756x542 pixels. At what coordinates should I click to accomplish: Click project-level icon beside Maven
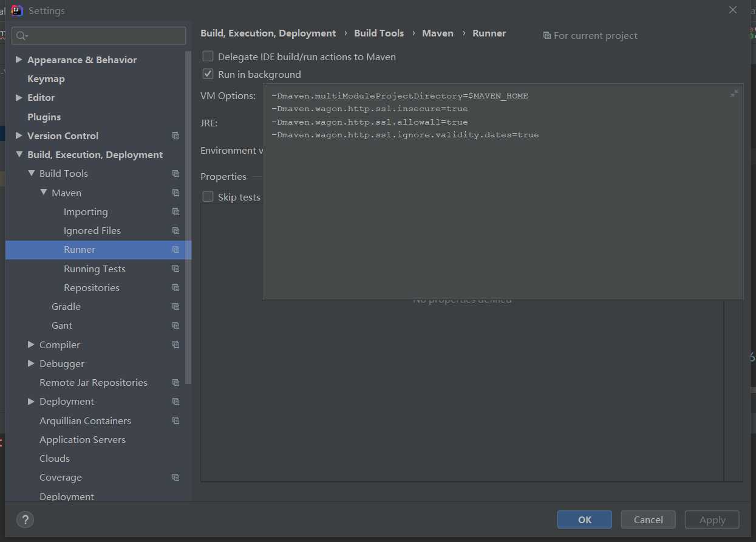coord(175,193)
